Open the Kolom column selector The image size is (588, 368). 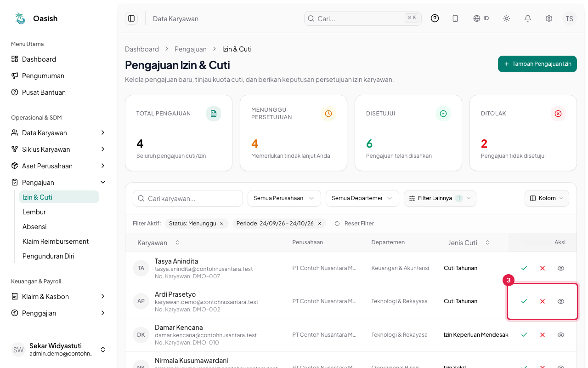547,198
